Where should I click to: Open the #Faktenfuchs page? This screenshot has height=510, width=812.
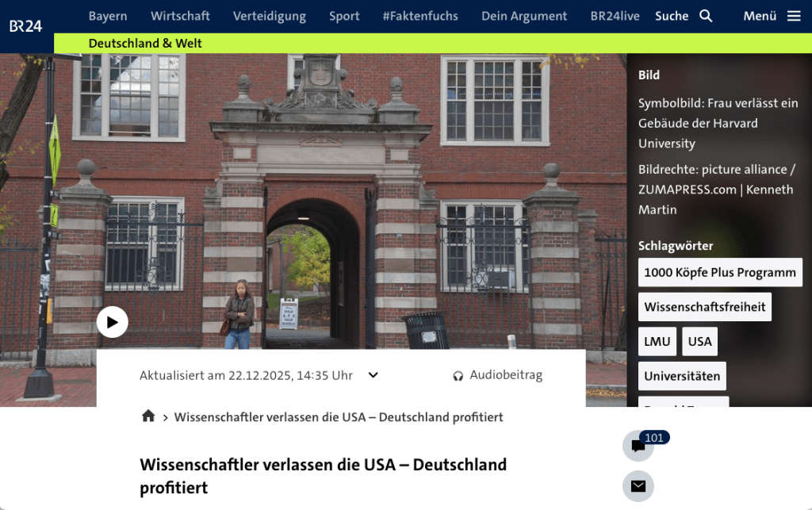[x=419, y=16]
